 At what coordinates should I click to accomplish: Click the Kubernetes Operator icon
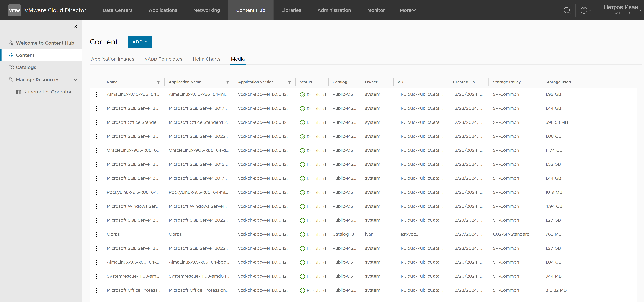coord(18,92)
